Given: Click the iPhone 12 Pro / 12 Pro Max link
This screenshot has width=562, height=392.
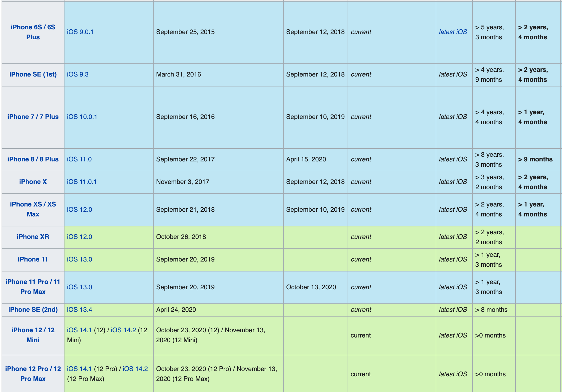Looking at the screenshot, I should tap(33, 374).
